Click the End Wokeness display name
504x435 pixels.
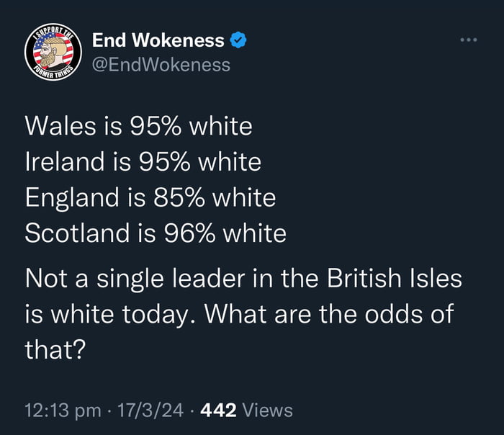click(x=158, y=41)
